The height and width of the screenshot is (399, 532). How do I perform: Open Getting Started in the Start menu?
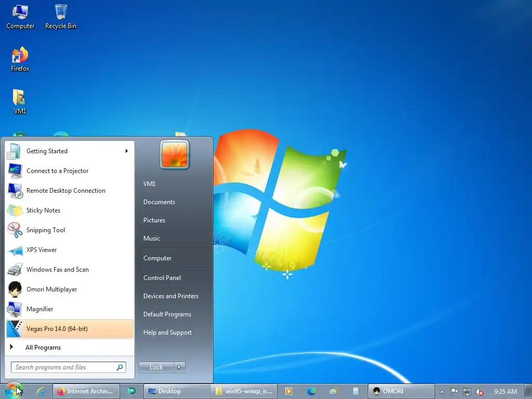coord(70,151)
